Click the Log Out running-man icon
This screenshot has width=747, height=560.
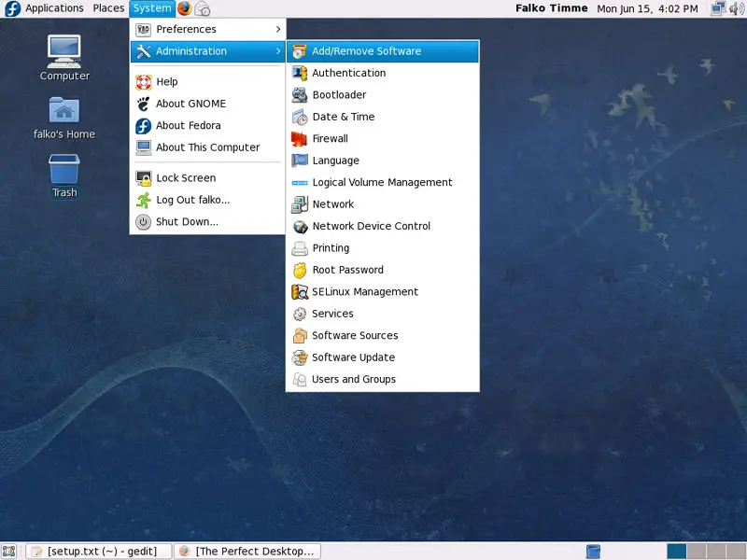(144, 200)
